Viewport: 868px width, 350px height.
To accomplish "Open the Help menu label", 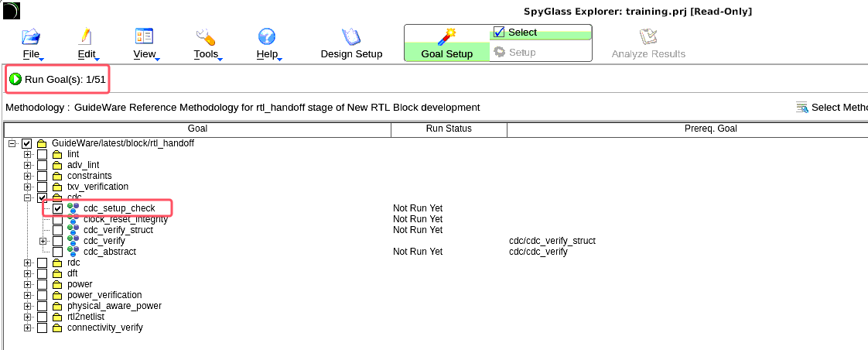I will pos(268,54).
